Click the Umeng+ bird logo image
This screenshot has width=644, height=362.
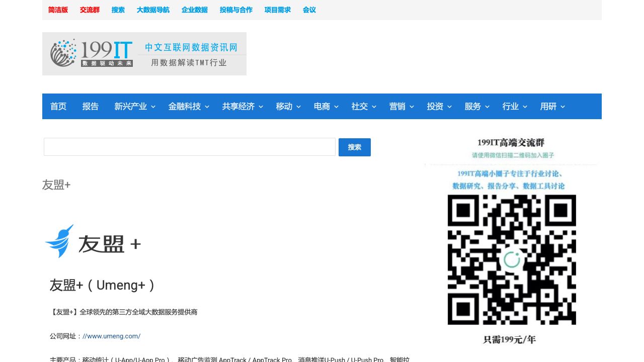(x=93, y=242)
